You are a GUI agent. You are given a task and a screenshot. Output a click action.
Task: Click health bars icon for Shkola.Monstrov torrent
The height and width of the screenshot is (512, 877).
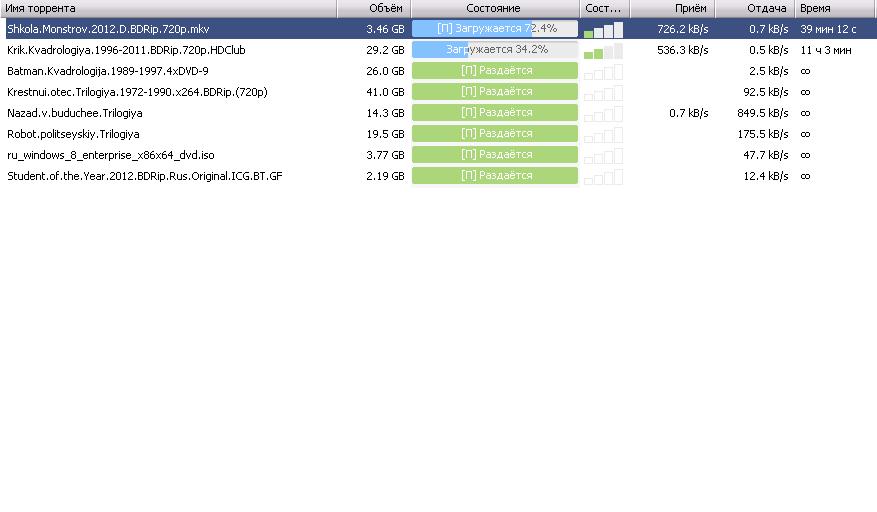[x=603, y=30]
